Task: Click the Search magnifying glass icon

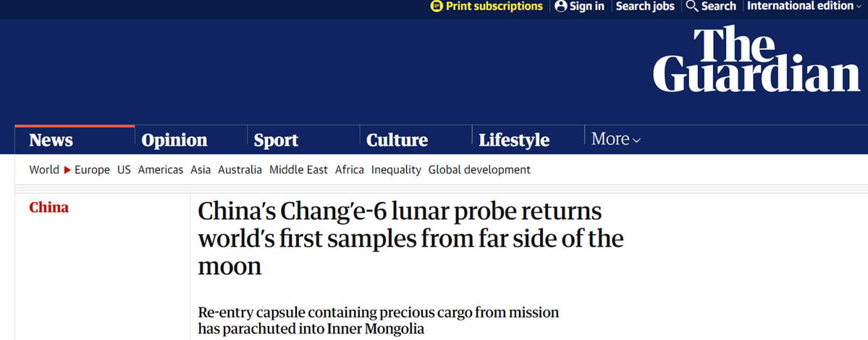Action: click(692, 6)
